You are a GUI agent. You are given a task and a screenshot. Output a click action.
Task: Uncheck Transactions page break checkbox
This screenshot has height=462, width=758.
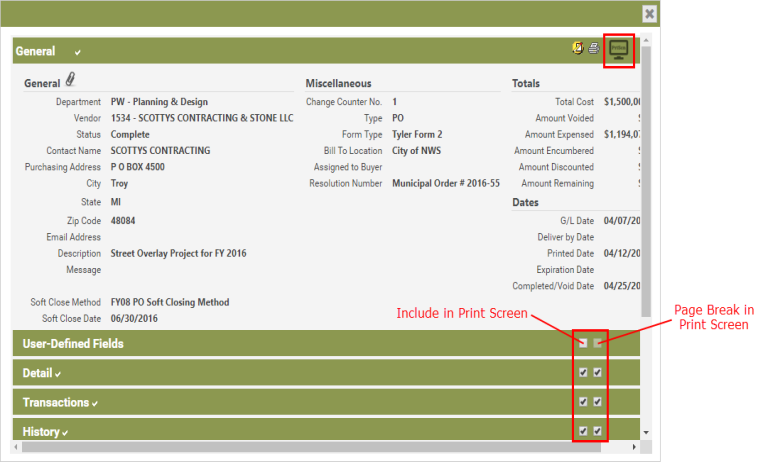pyautogui.click(x=598, y=402)
